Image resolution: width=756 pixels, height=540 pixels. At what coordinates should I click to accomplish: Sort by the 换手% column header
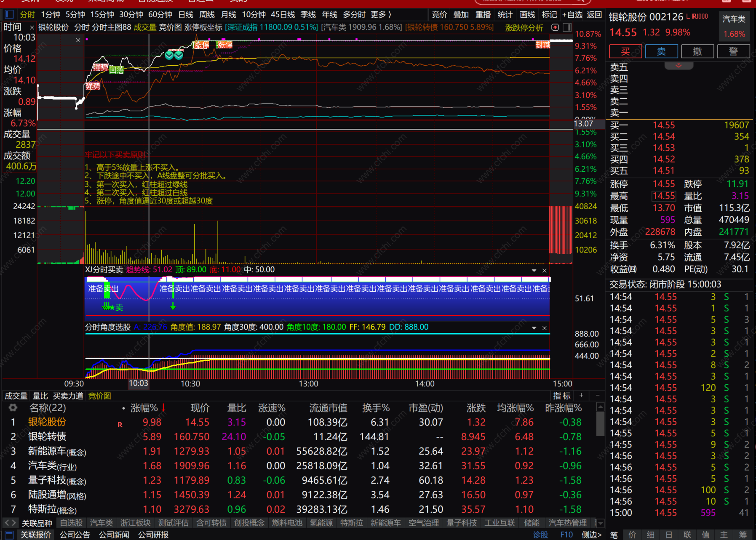376,408
